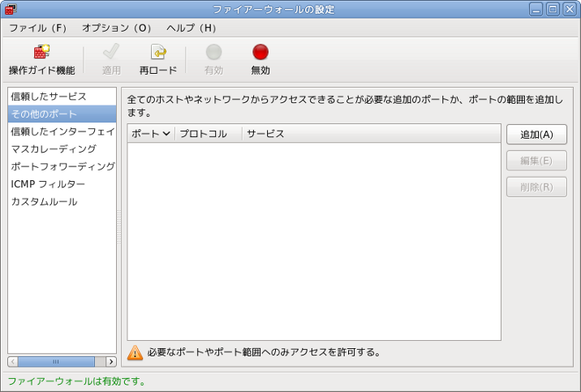Click the 再ロード reload icon

point(158,52)
